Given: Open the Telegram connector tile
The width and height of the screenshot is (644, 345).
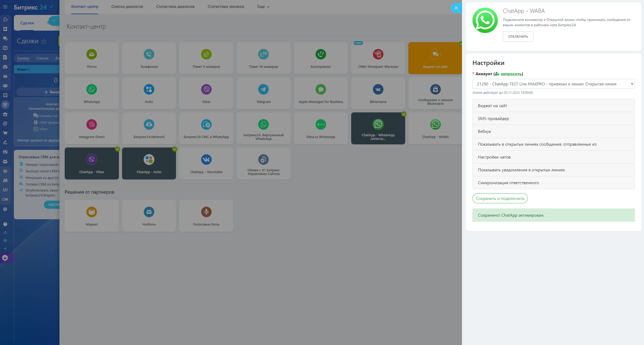Looking at the screenshot, I should tap(263, 93).
